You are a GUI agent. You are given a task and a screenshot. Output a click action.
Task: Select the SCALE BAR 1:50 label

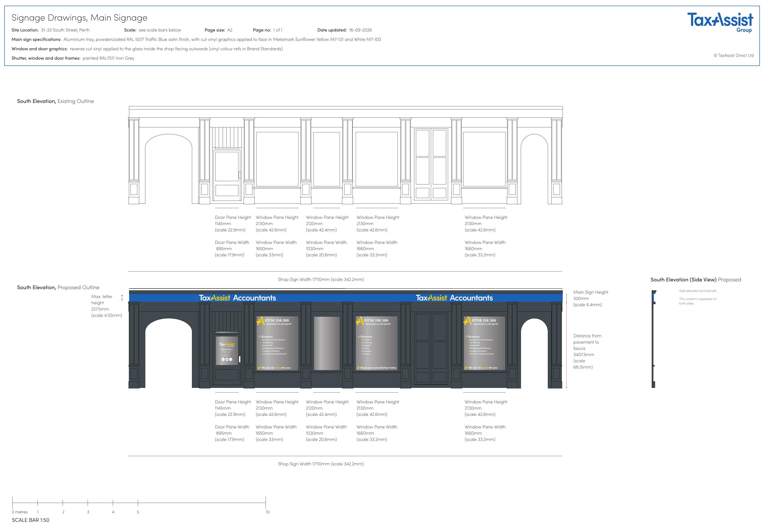31,520
